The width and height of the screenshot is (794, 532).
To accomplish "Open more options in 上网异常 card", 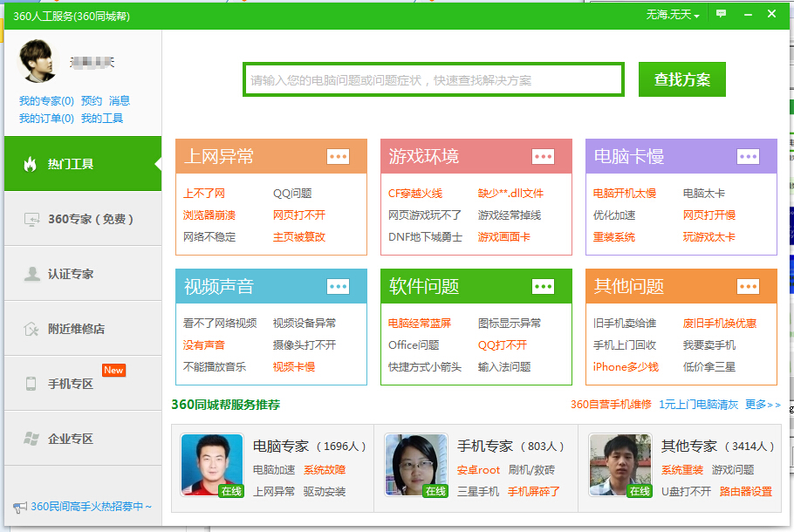I will [339, 157].
